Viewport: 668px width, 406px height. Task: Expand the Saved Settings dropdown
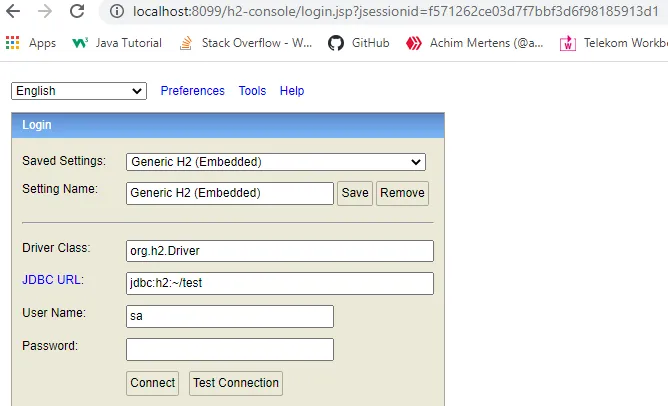(x=276, y=162)
